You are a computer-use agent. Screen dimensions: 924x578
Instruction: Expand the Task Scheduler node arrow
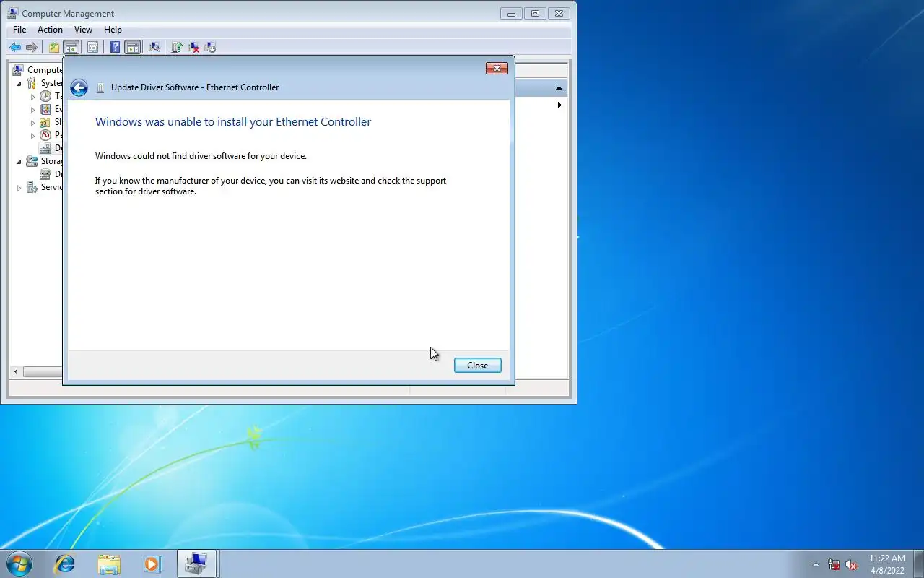click(x=32, y=96)
